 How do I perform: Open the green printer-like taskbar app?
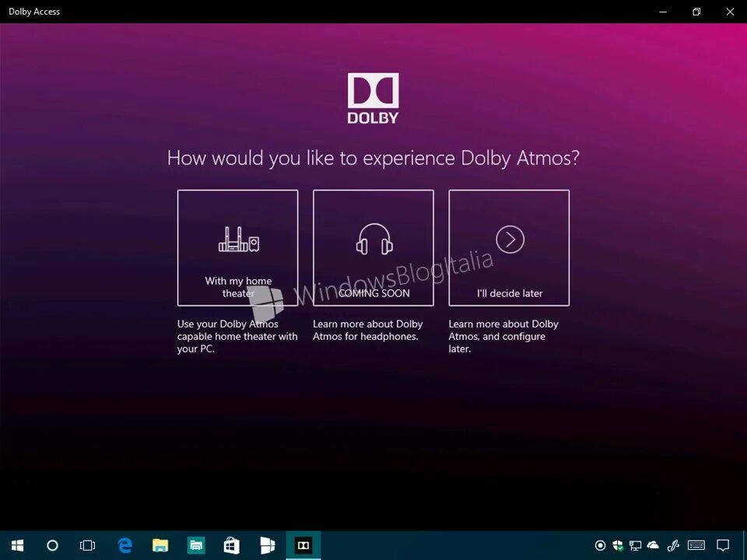pos(196,545)
